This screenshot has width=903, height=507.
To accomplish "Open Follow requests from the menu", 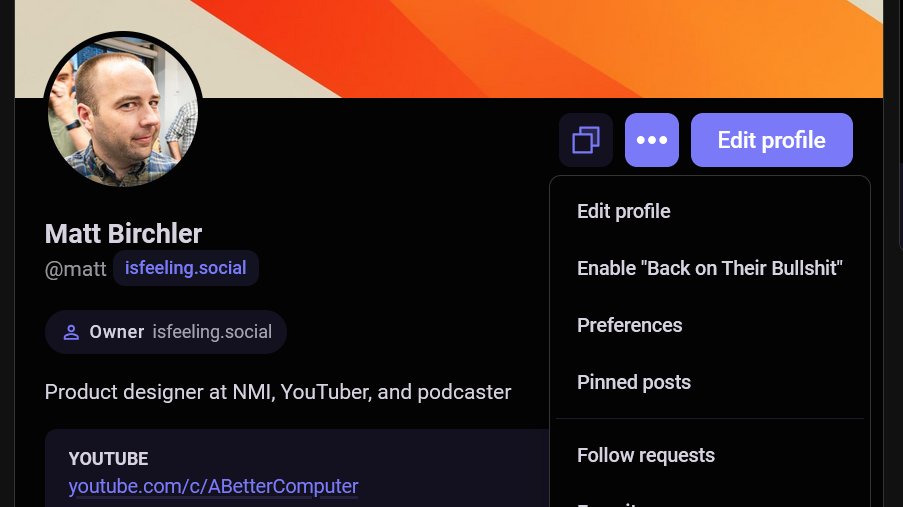I will coord(646,456).
